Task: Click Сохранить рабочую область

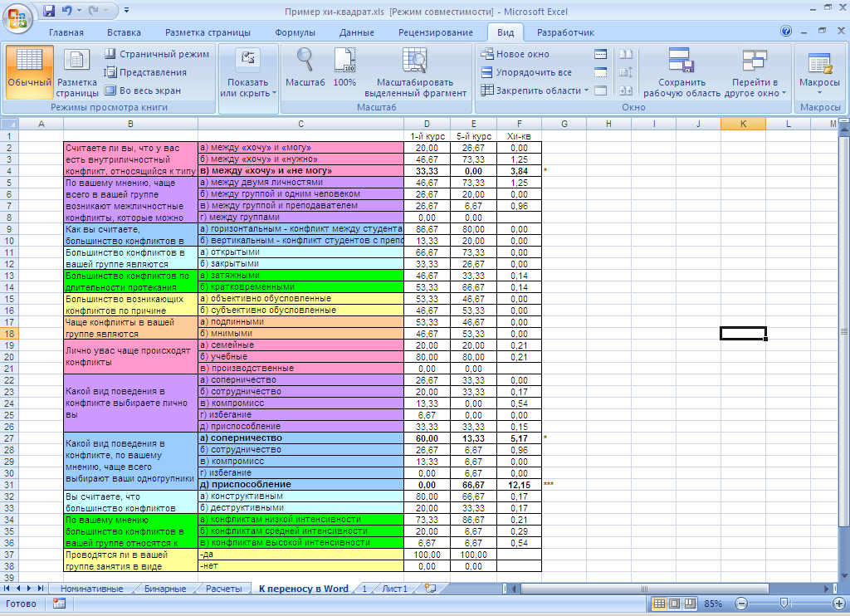Action: point(681,72)
